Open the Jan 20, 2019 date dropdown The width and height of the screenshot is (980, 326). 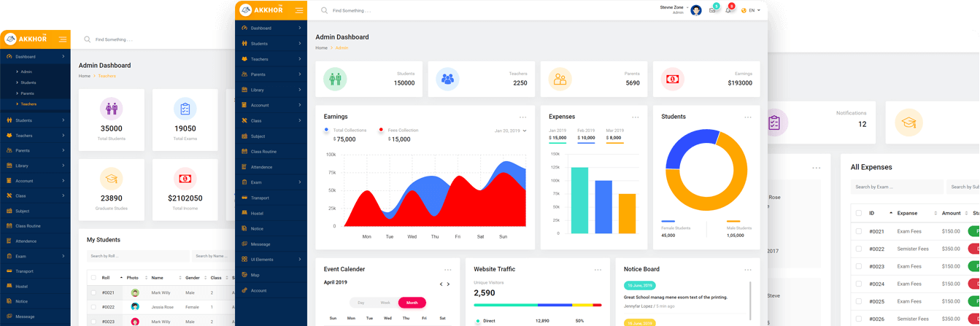(510, 131)
